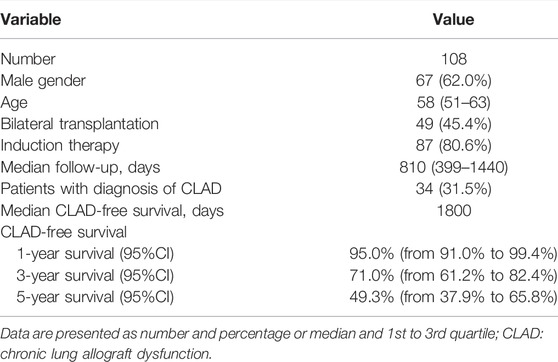The height and width of the screenshot is (362, 558).
Task: Select the 1-year survival (95%CI) label
Action: pyautogui.click(x=95, y=254)
